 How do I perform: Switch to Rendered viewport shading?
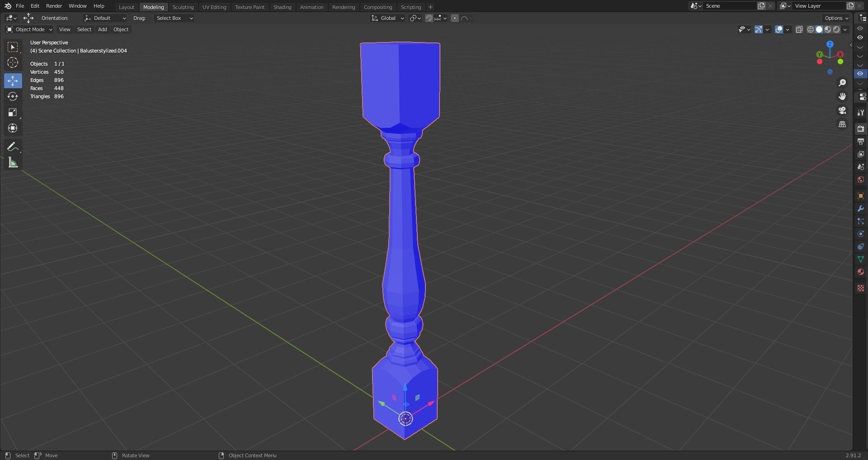pos(836,29)
